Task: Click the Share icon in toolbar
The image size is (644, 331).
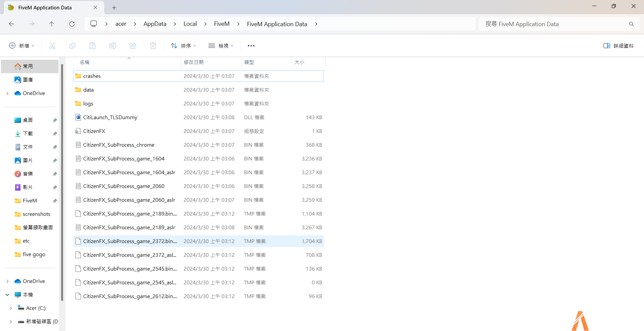Action: click(133, 46)
